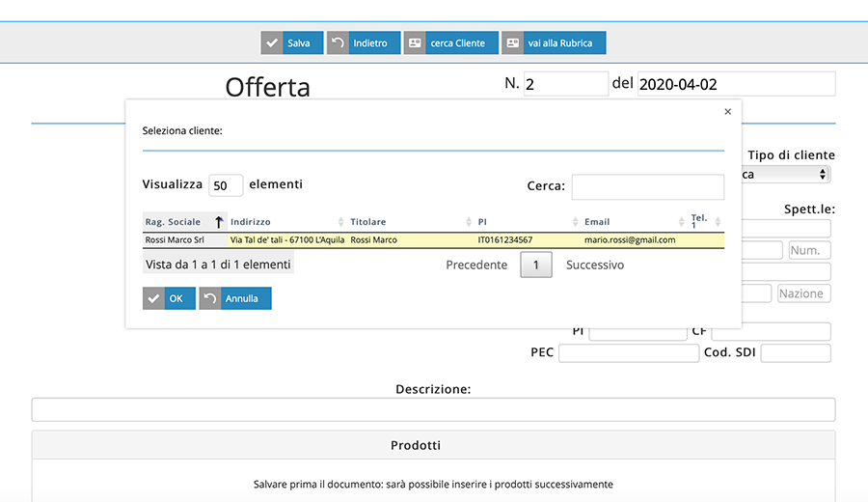
Task: Click the checkmark icon on Salva
Action: [272, 43]
